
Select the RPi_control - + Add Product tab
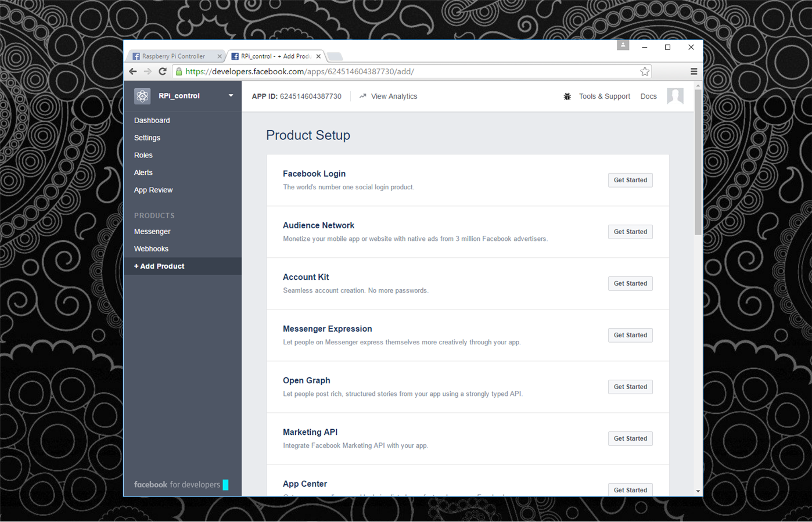click(x=275, y=56)
